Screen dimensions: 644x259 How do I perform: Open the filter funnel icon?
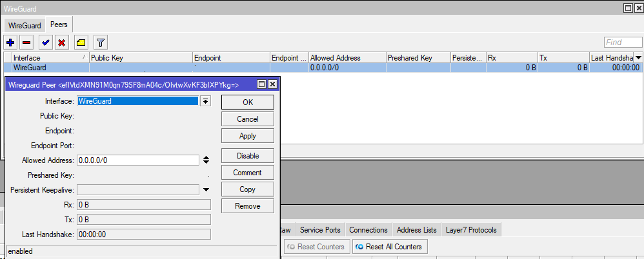pyautogui.click(x=101, y=43)
